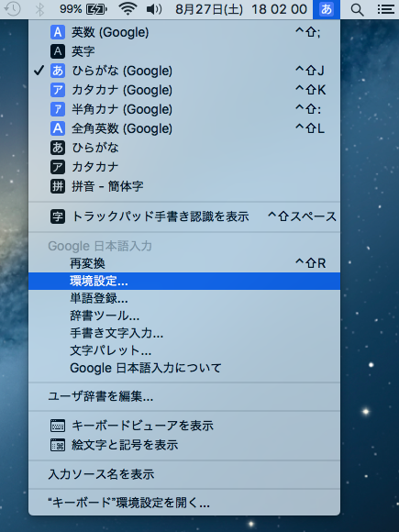399x532 pixels.
Task: Click the Time Machine menu bar icon
Action: [12, 9]
